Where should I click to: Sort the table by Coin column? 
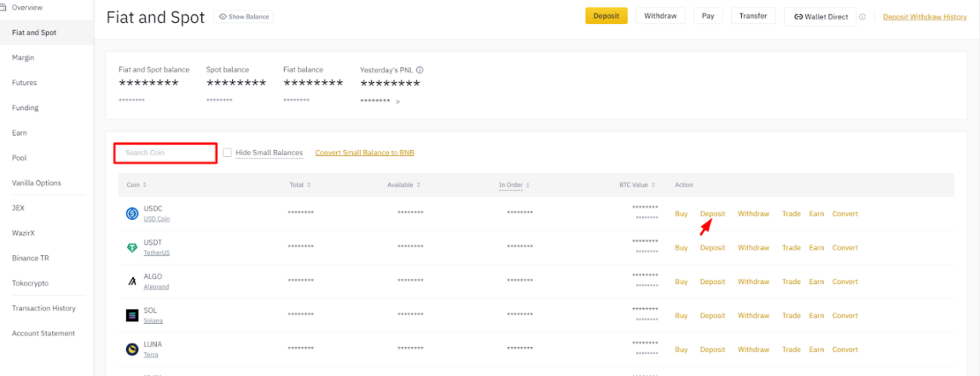[136, 185]
